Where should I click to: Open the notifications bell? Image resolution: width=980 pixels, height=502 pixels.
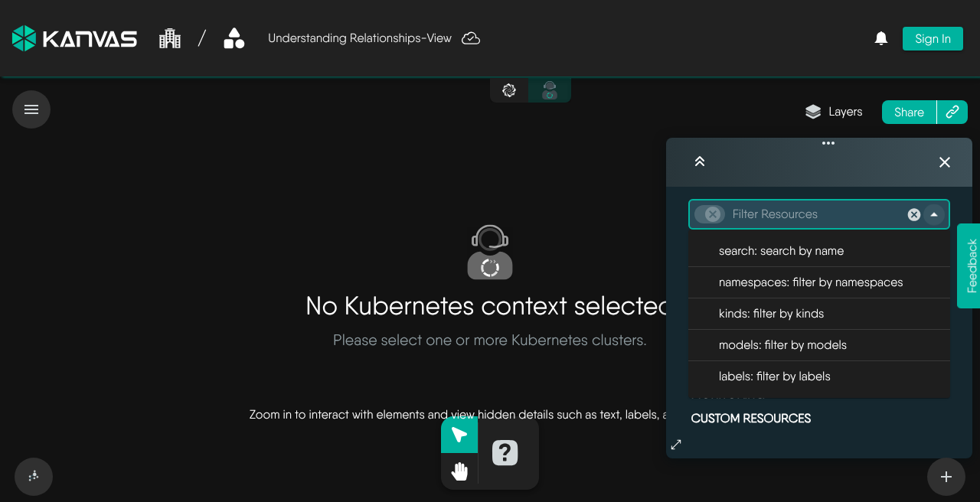pyautogui.click(x=881, y=38)
